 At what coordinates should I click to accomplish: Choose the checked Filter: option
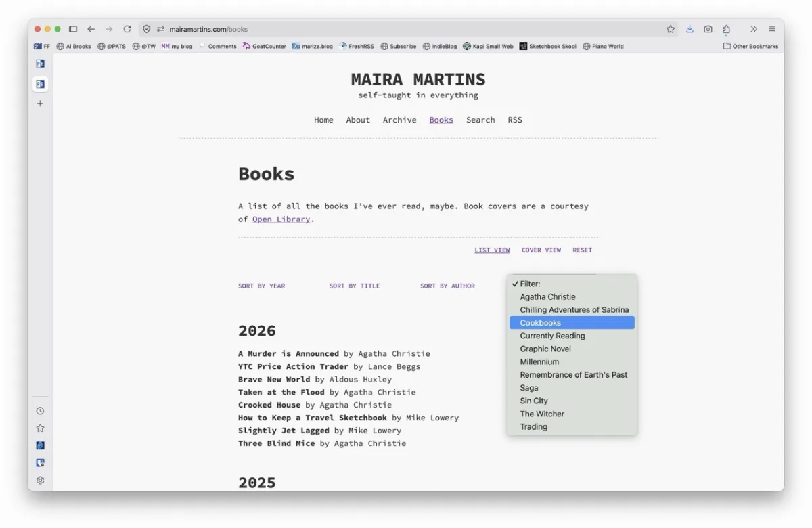click(x=572, y=284)
